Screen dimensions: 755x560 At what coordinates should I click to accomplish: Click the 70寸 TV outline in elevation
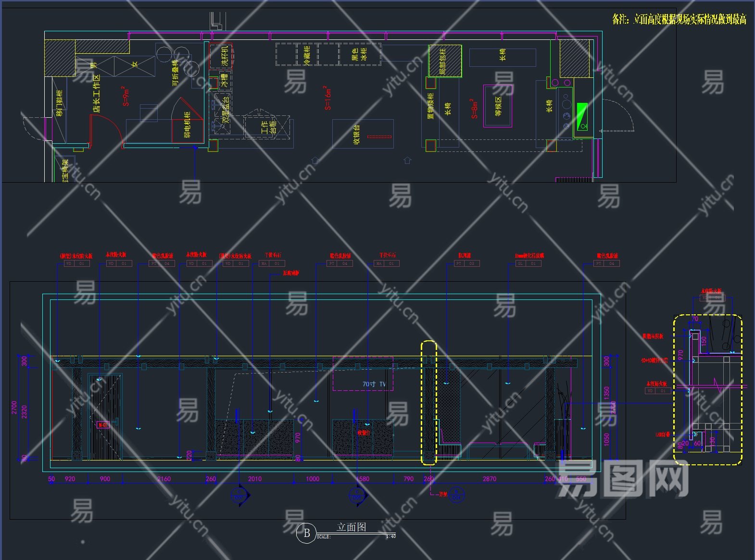[363, 373]
